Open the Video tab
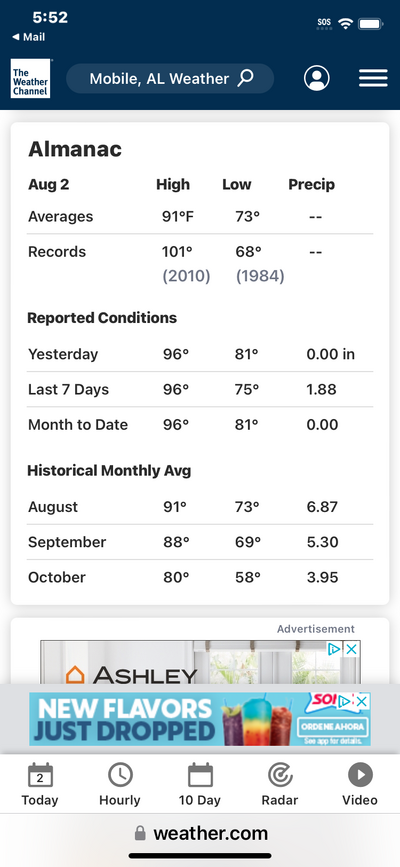The height and width of the screenshot is (867, 400). (x=360, y=784)
